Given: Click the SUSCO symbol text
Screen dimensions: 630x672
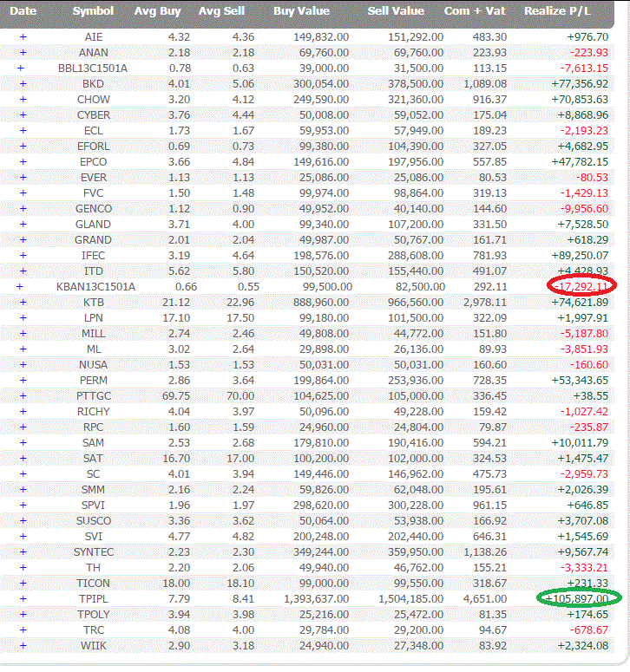Looking at the screenshot, I should 94,521.
